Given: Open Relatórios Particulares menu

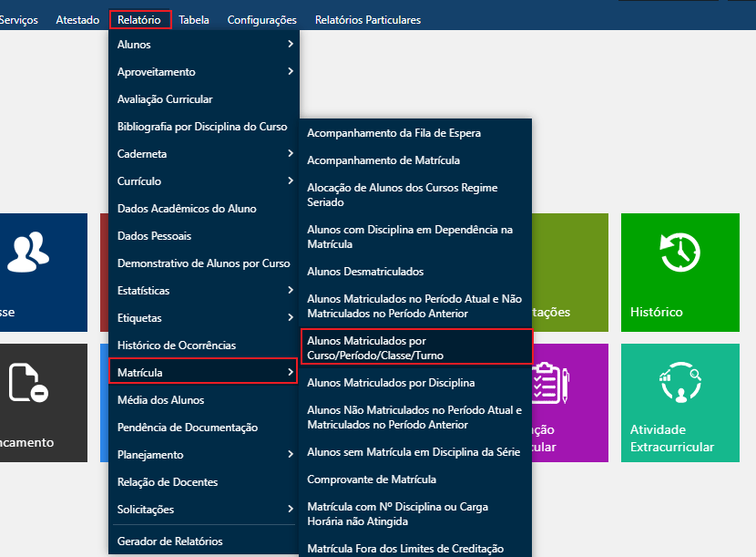Looking at the screenshot, I should [367, 19].
